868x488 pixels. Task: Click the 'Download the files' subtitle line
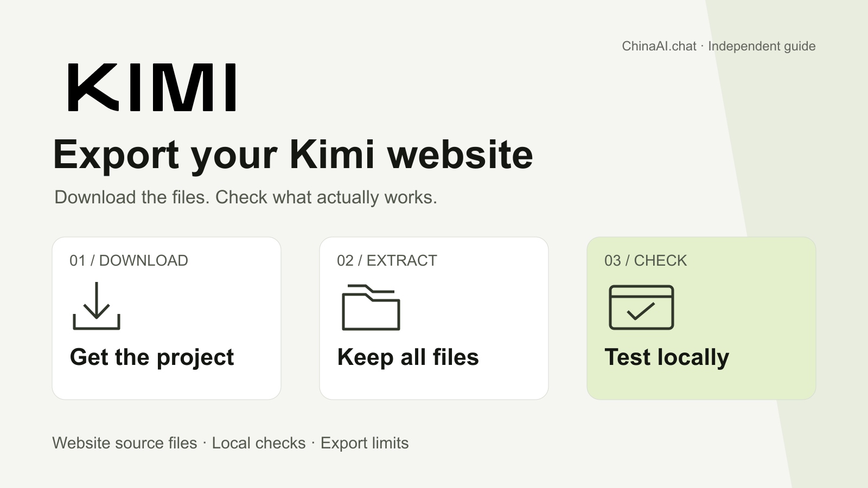coord(246,197)
